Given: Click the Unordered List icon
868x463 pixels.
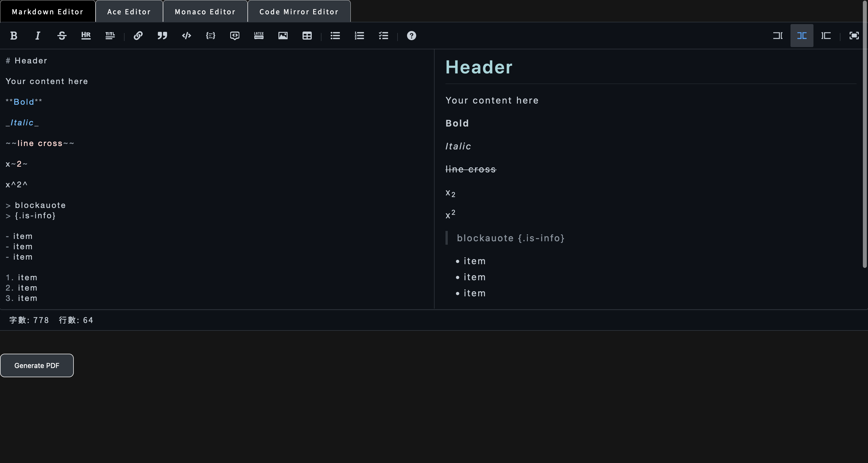Looking at the screenshot, I should pyautogui.click(x=335, y=36).
